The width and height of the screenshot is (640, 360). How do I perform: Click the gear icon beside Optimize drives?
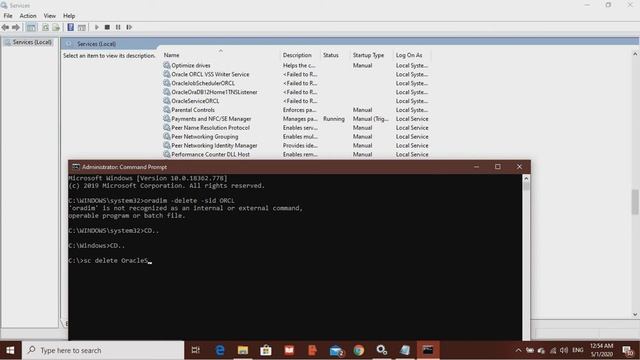coord(167,65)
